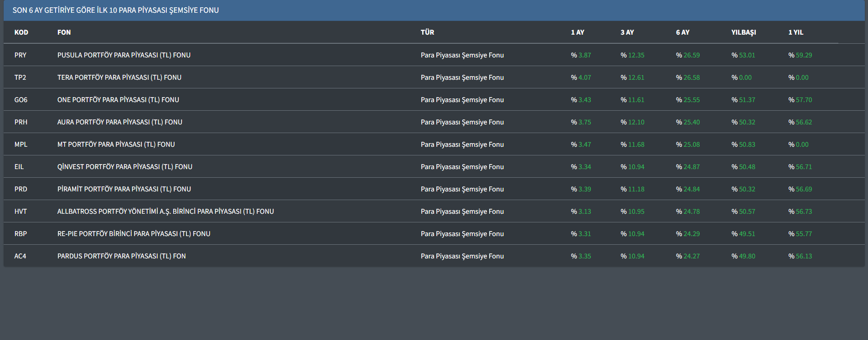Open QİNVEST PORTFÖY PARA PİYASASI fund

(x=124, y=167)
